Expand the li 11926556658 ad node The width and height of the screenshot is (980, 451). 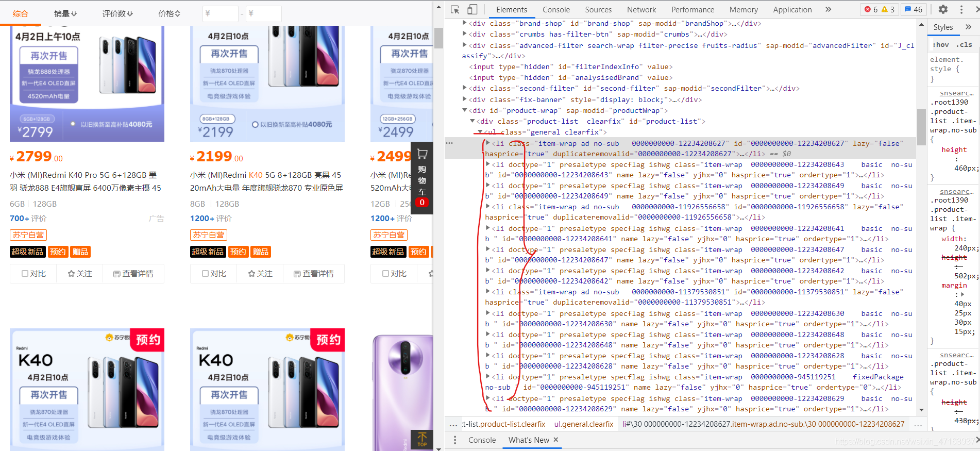[x=488, y=207]
